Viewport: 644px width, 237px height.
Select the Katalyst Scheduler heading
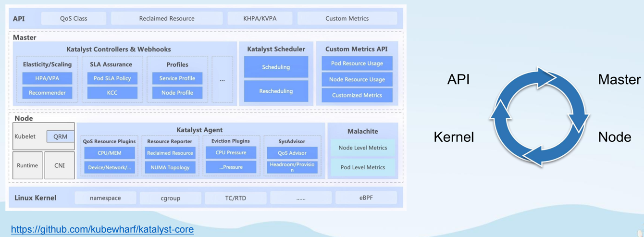[x=276, y=49]
